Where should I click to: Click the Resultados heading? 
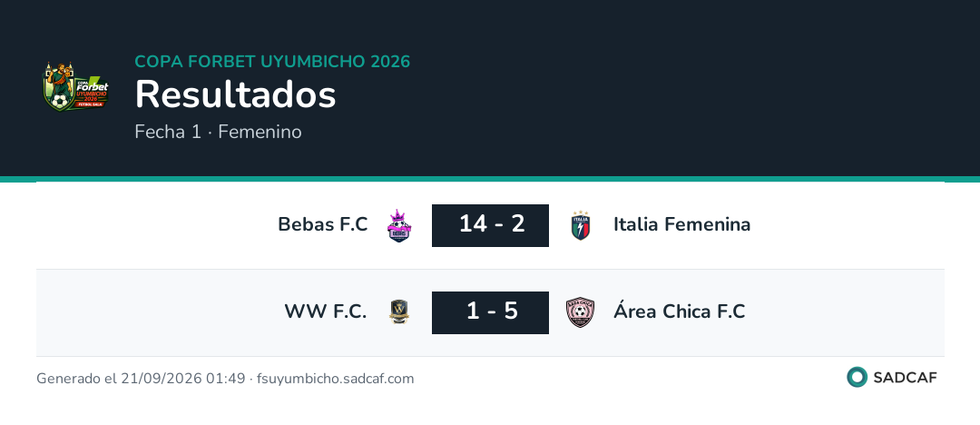pos(236,94)
